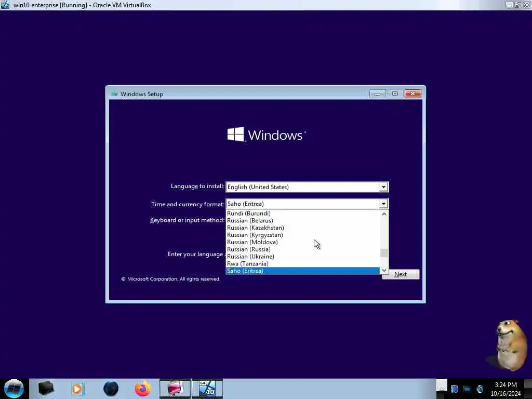Select Rundi (Burundi) from the list

[303, 214]
